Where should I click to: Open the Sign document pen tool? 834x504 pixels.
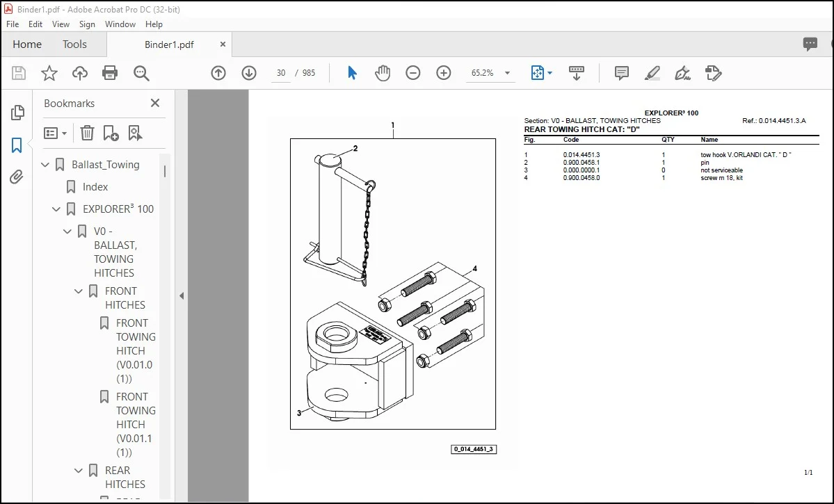tap(682, 73)
